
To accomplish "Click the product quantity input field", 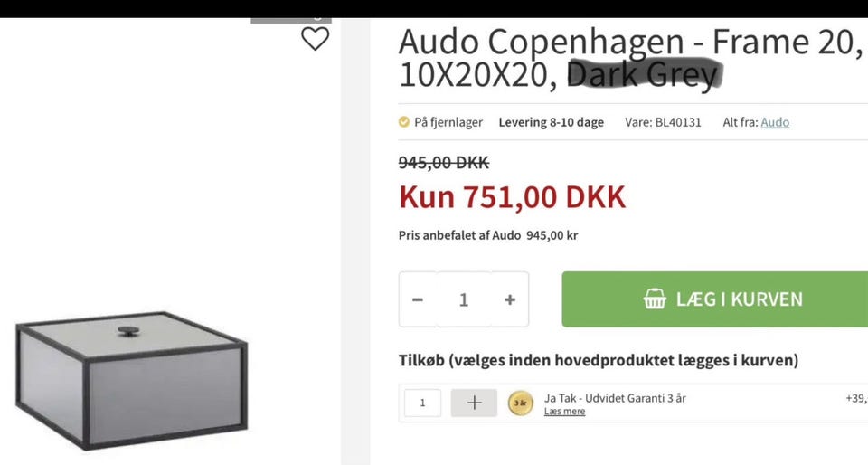I will point(463,299).
